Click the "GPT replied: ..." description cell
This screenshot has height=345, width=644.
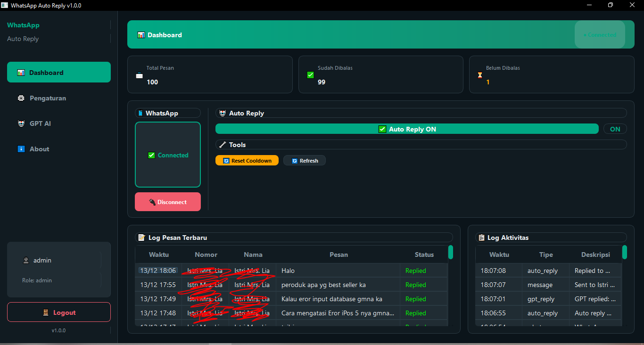595,299
